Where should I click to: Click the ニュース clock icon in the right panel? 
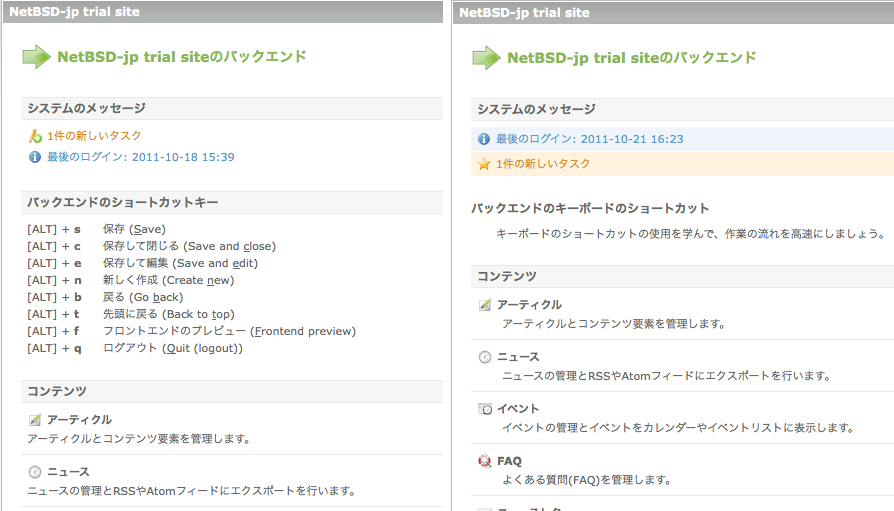(x=485, y=357)
